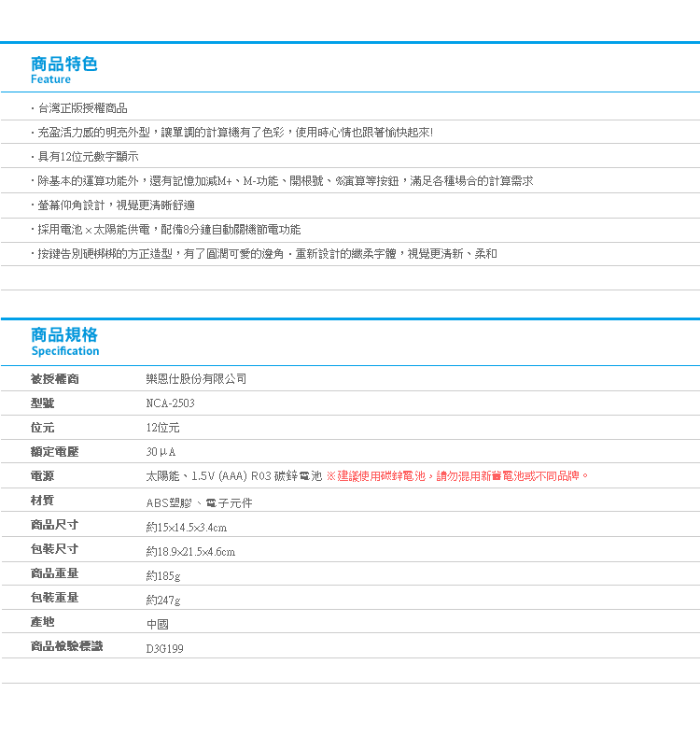The height and width of the screenshot is (735, 700).
Task: Click the red battery warning note
Action: point(458,476)
